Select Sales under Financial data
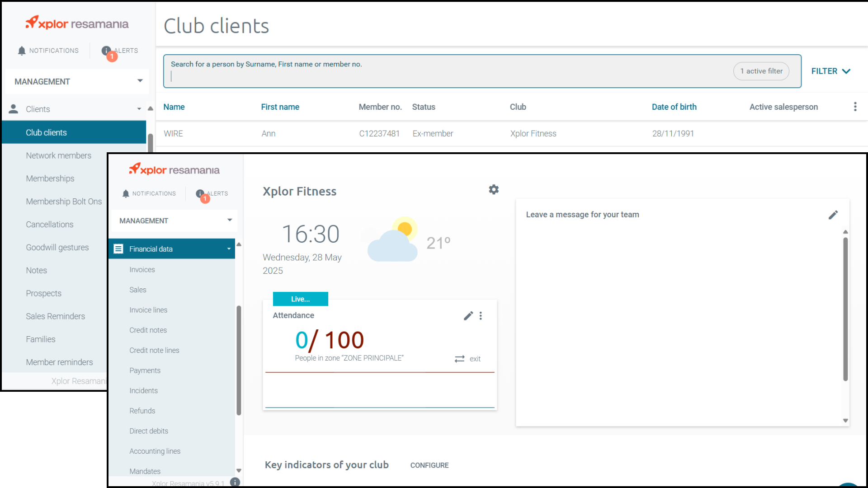Viewport: 868px width, 488px height. [138, 290]
